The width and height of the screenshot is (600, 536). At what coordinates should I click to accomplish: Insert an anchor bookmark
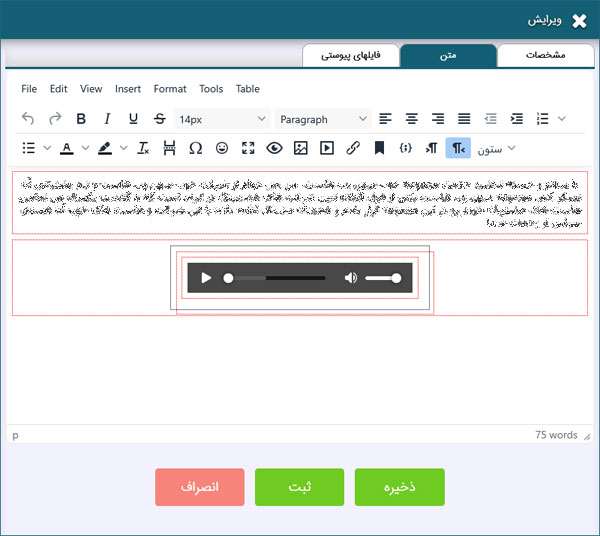379,148
